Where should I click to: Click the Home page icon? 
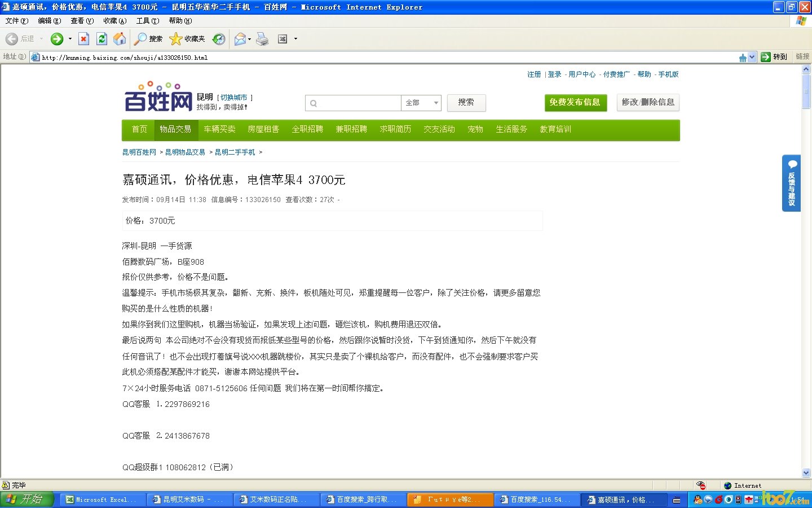point(120,38)
